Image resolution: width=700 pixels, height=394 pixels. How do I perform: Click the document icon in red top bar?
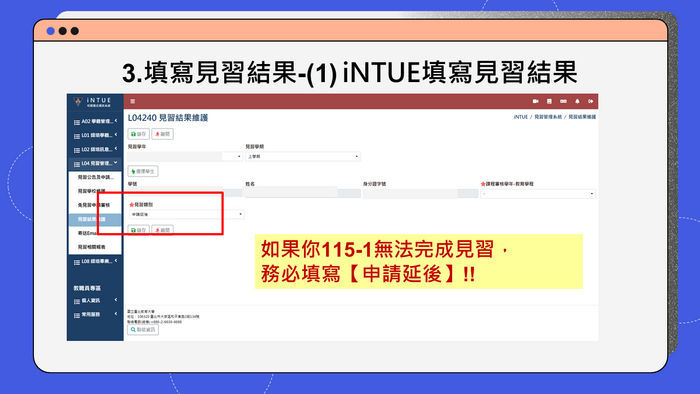tap(549, 101)
